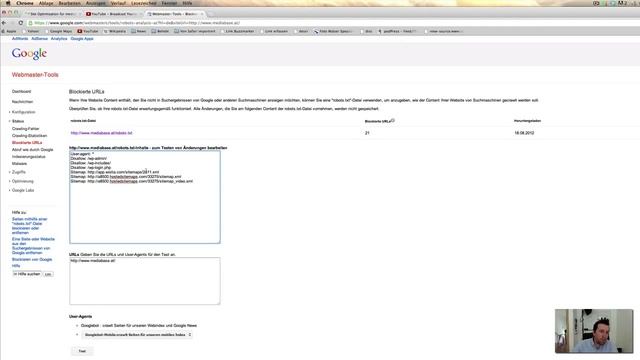Open the Analytics link
The image size is (640, 360).
[59, 39]
